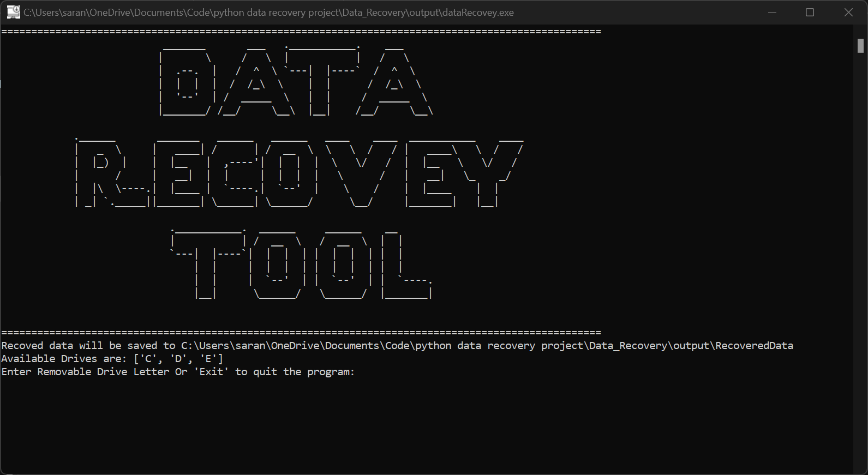Click the scrollbar track below the thumb
868x475 pixels.
click(x=860, y=273)
